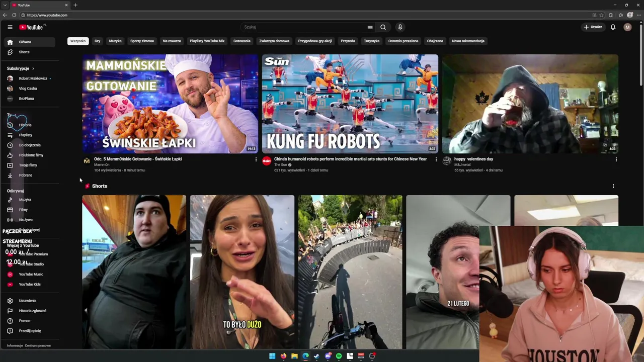Open Historia zgłoszeń report history
The image size is (644, 362).
click(30, 311)
